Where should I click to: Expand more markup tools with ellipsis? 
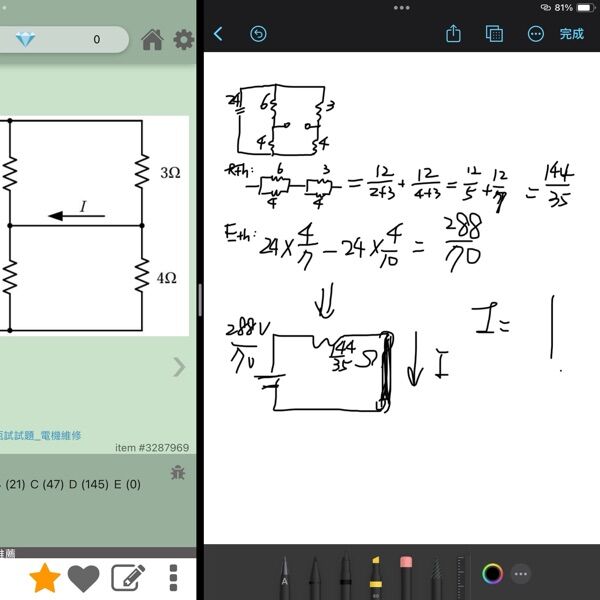(x=521, y=574)
